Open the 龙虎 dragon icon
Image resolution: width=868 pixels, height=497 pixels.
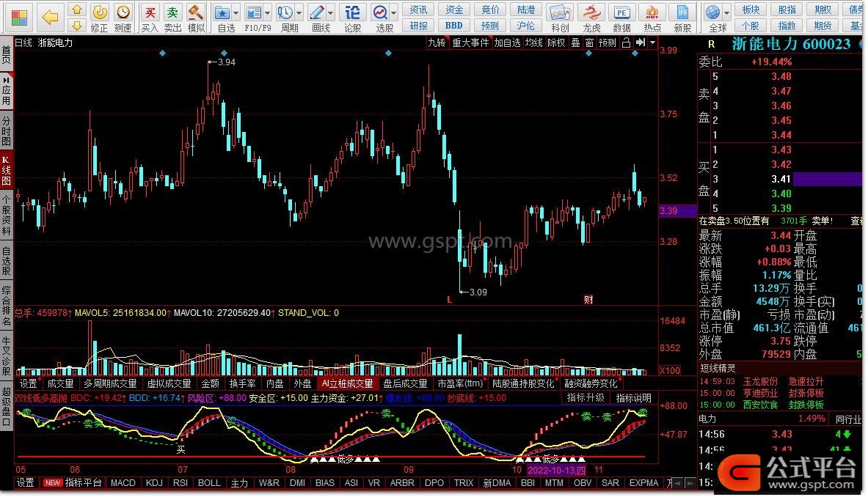(x=591, y=17)
